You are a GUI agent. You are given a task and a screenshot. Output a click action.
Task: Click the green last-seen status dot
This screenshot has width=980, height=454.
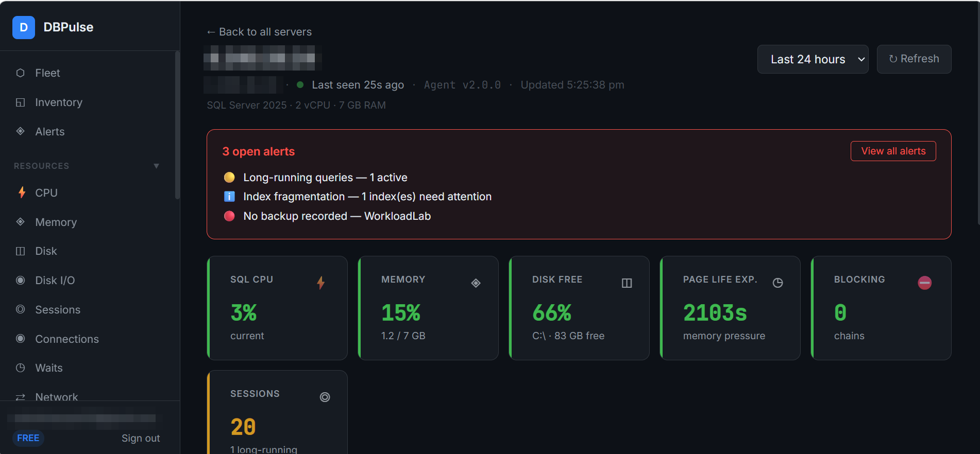(x=300, y=85)
